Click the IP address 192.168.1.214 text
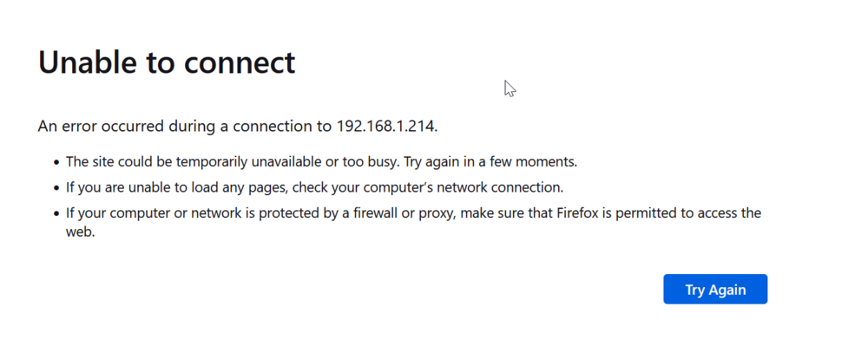This screenshot has height=346, width=868. pos(387,127)
